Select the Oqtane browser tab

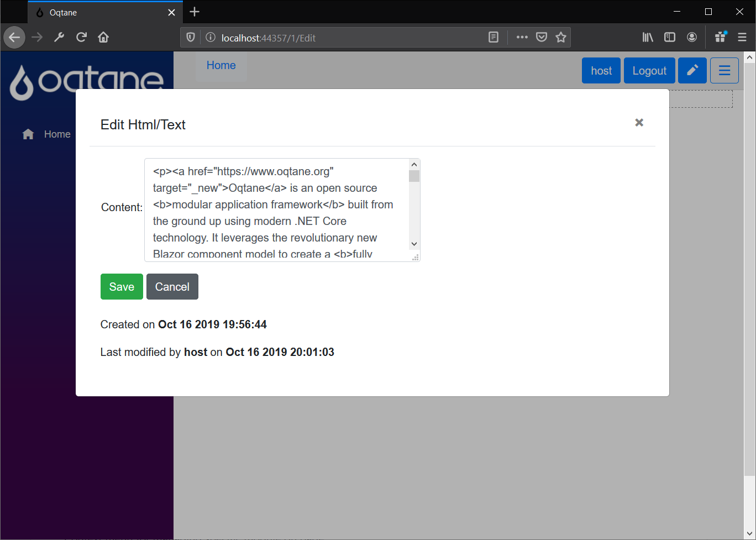click(99, 12)
